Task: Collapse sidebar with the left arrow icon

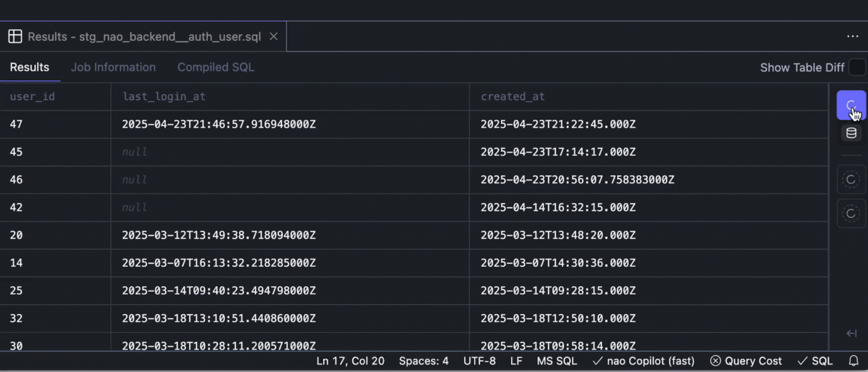Action: tap(851, 334)
